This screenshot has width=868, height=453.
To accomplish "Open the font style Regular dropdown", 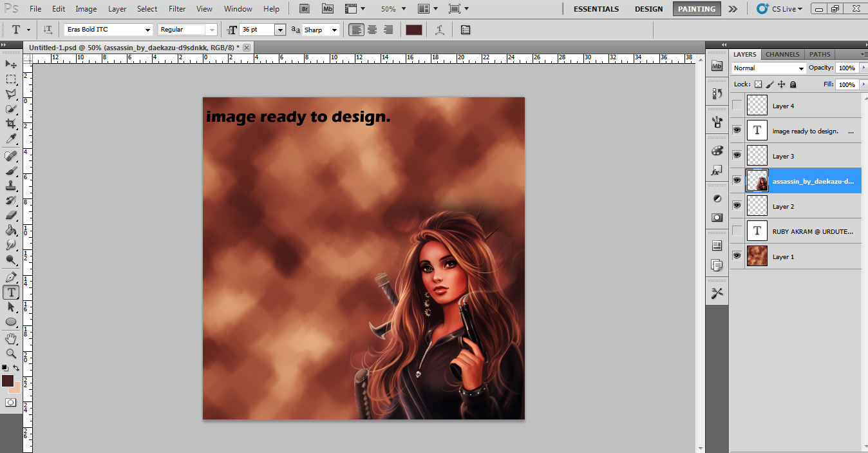I will click(212, 30).
